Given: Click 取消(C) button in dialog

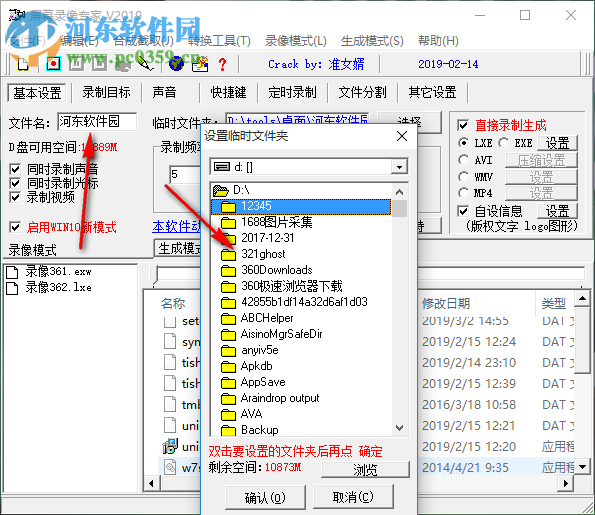Looking at the screenshot, I should [353, 497].
